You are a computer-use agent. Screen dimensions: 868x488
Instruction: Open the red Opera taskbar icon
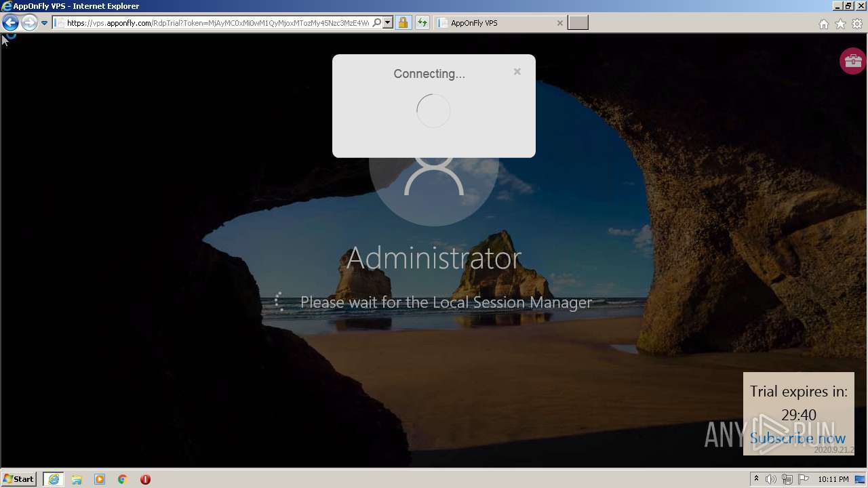tap(145, 479)
